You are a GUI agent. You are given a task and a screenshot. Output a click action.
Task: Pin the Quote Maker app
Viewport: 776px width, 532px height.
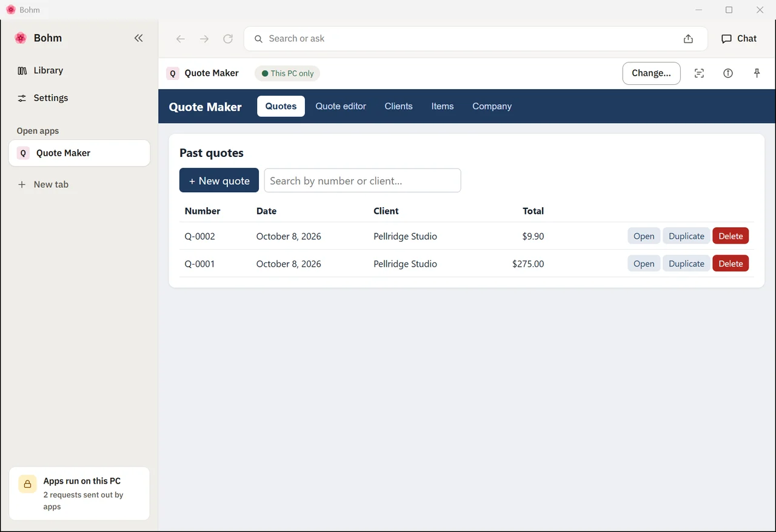click(757, 73)
